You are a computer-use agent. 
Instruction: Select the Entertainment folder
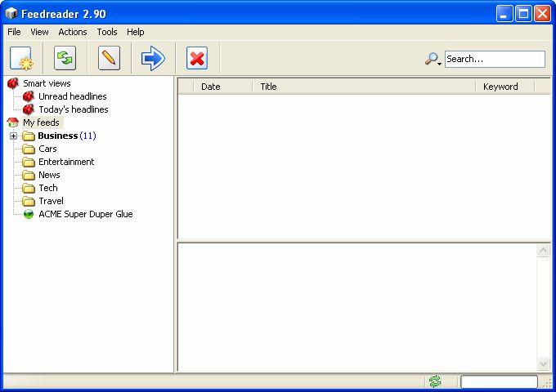coord(66,162)
